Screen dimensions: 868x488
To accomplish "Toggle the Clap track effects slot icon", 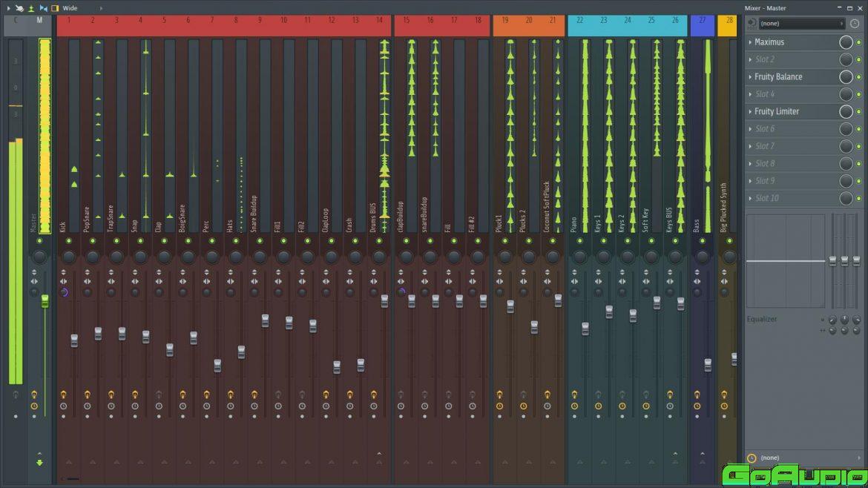I will pyautogui.click(x=159, y=395).
